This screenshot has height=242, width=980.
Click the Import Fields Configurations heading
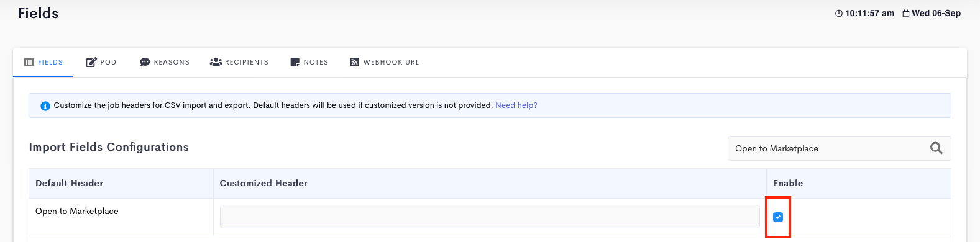[x=109, y=147]
